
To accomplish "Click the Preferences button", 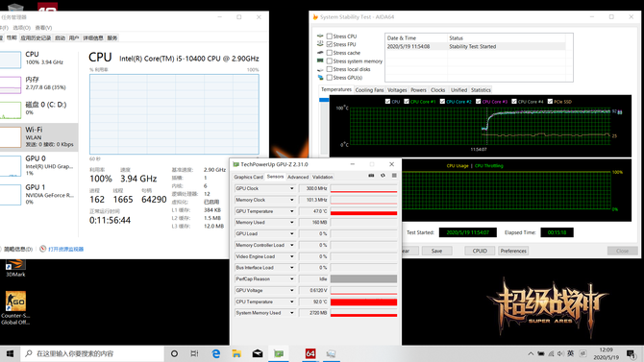I will pyautogui.click(x=513, y=251).
